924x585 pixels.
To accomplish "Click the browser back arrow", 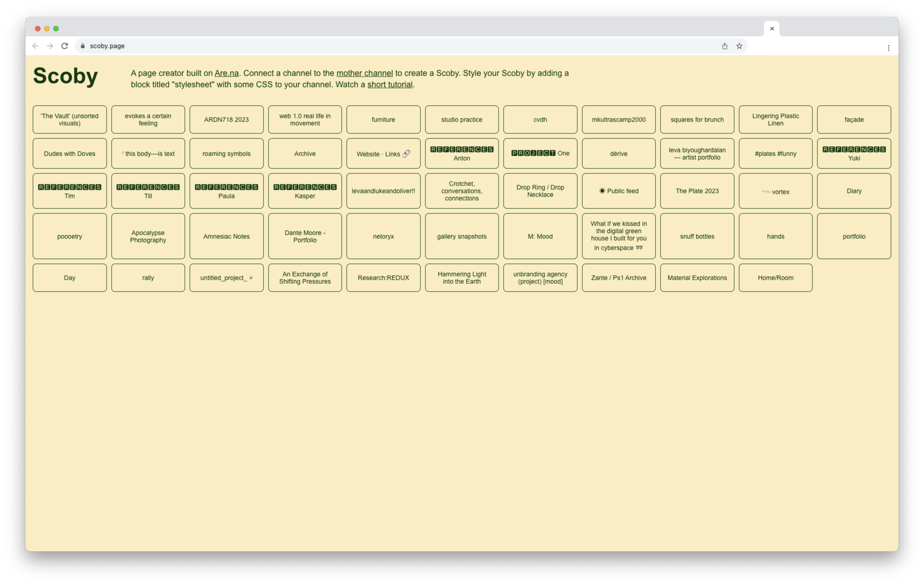I will (35, 46).
